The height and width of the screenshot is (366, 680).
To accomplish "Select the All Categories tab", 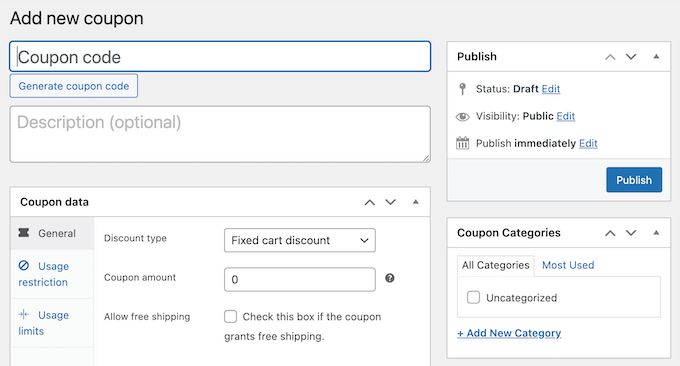I will tap(496, 265).
